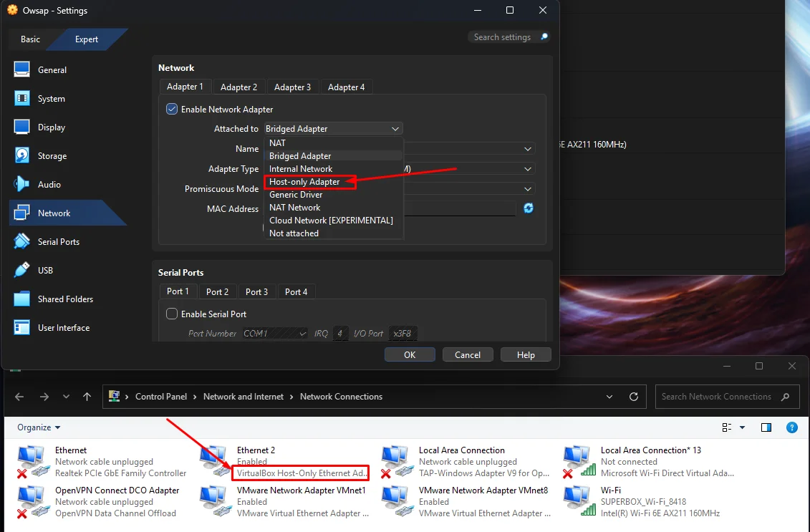Click the Cancel button
Screen dimensions: 810x532
pyautogui.click(x=468, y=355)
